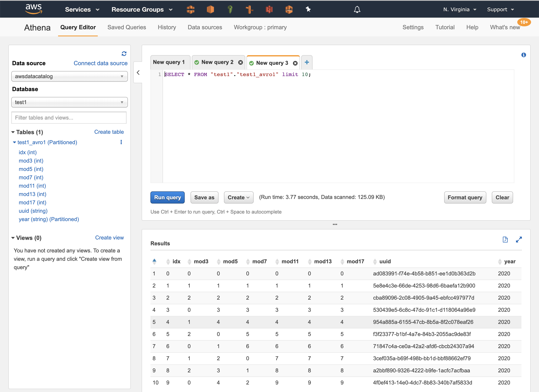This screenshot has width=539, height=392.
Task: Click the Filter tables and views field
Action: point(69,118)
